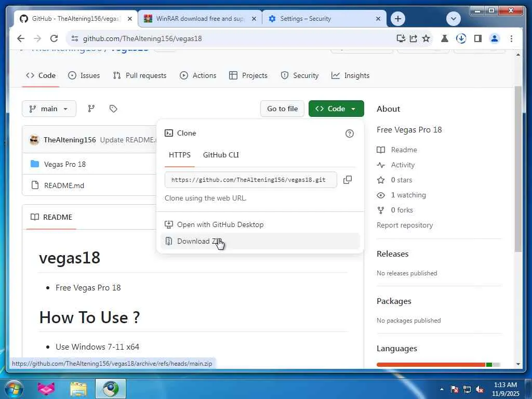
Task: Open the Releases heading link
Action: [x=393, y=254]
